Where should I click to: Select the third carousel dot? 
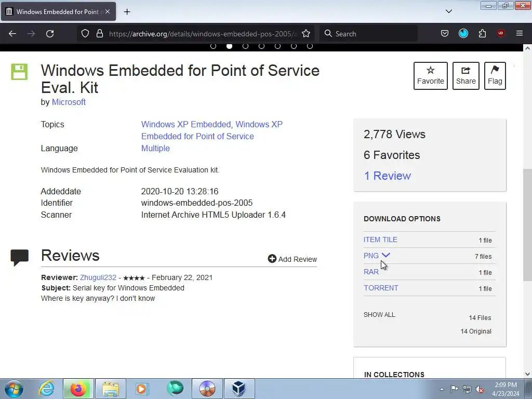tap(245, 46)
